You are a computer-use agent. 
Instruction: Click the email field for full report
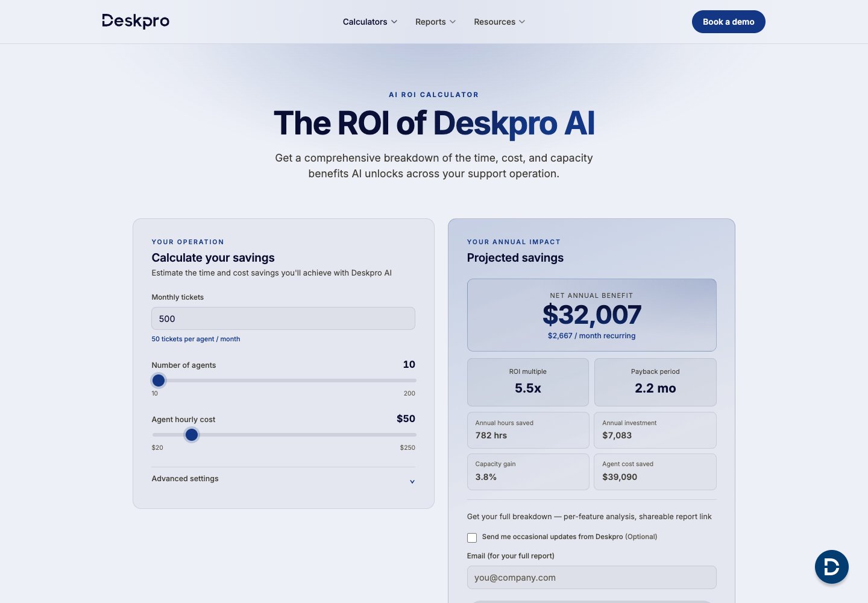[x=592, y=577]
